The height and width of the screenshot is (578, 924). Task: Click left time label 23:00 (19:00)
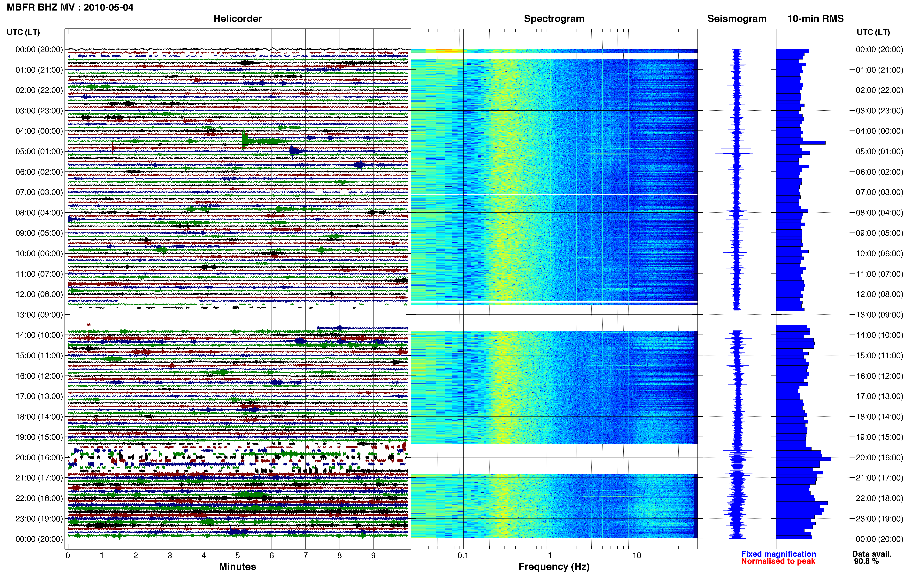[39, 519]
